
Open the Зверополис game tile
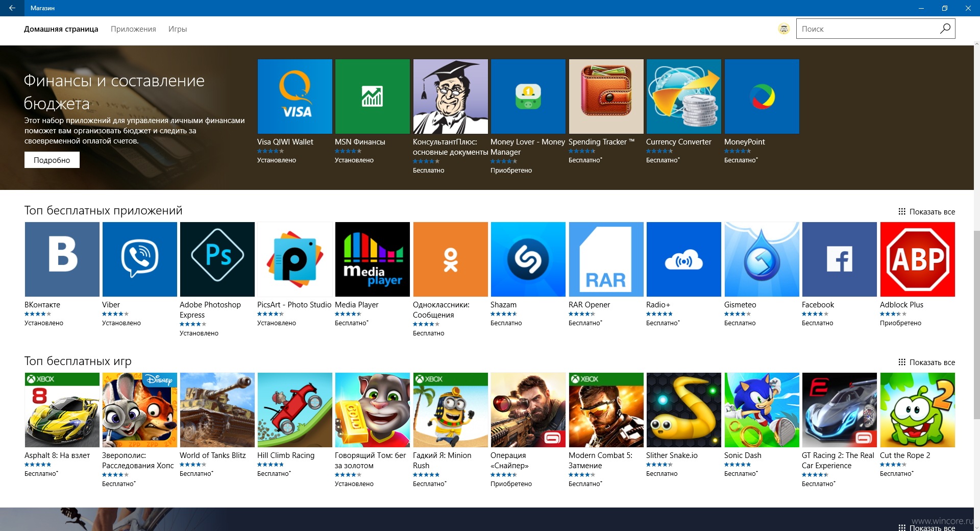coord(139,410)
